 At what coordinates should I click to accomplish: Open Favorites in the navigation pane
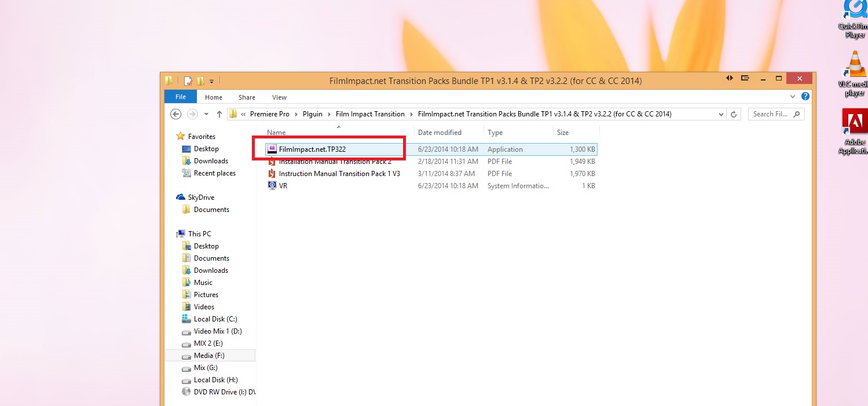point(202,137)
